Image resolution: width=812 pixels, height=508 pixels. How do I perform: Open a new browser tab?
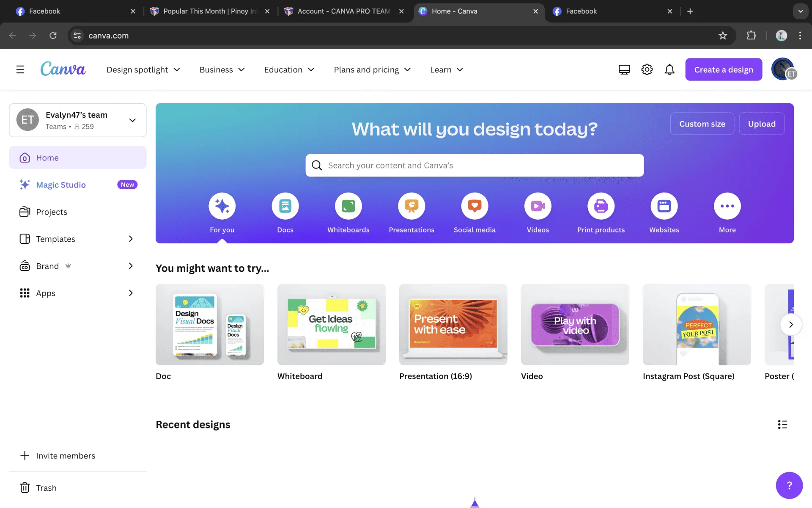click(690, 11)
